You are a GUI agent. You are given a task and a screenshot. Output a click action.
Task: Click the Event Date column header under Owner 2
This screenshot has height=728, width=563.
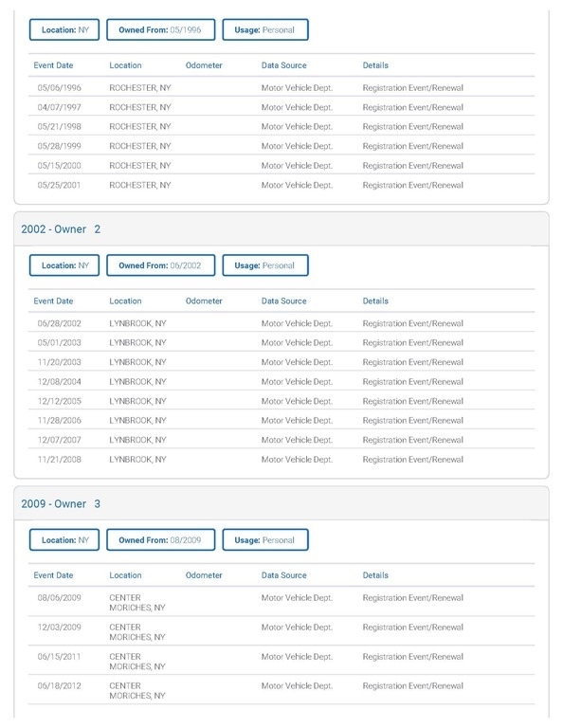click(53, 300)
